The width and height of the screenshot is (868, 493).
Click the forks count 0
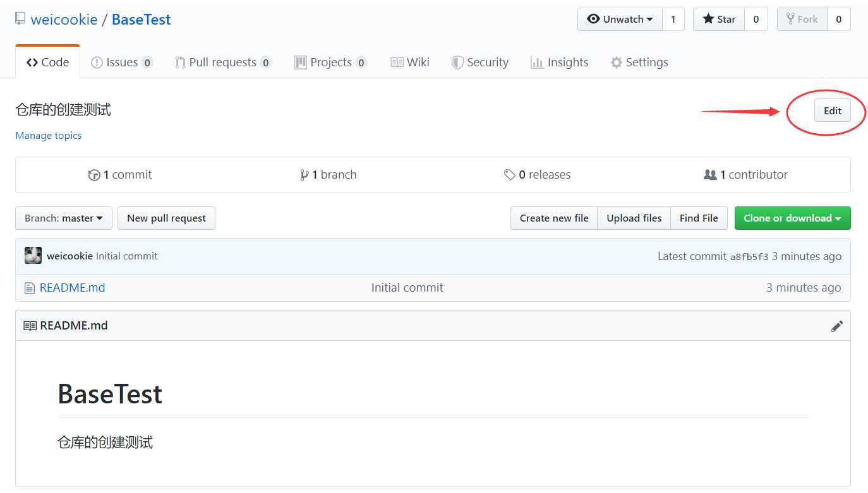point(838,20)
